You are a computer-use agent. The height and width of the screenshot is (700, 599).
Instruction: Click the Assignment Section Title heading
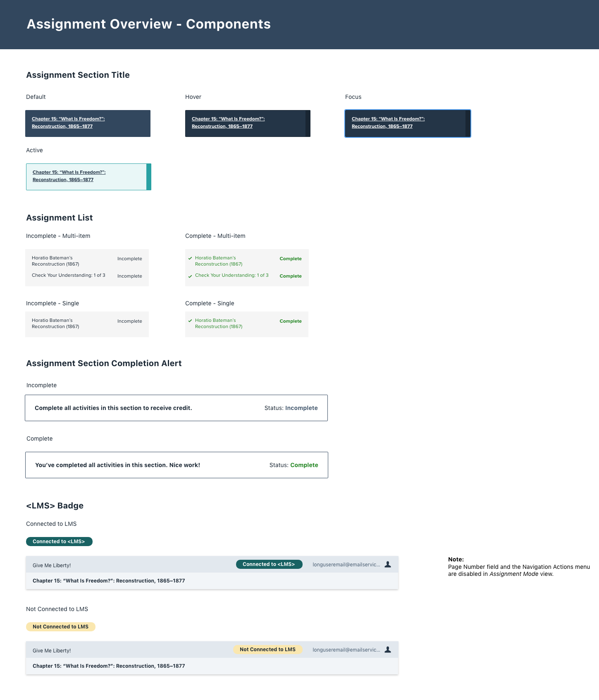click(78, 75)
